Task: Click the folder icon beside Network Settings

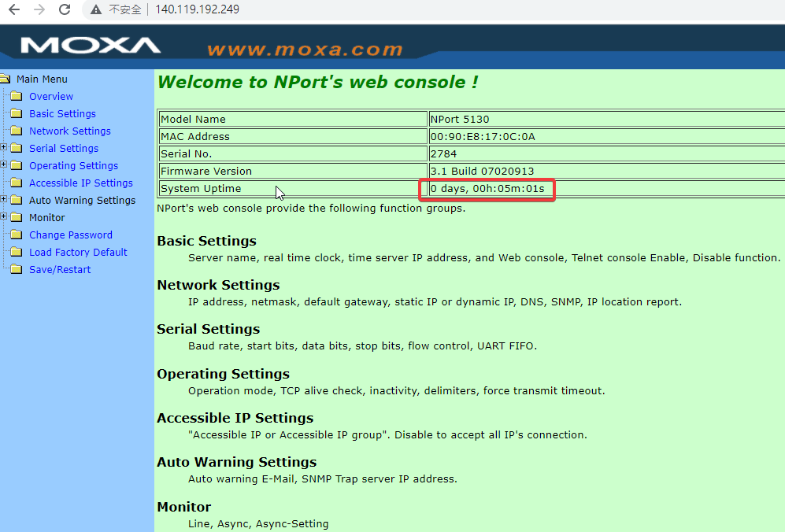Action: 17,131
